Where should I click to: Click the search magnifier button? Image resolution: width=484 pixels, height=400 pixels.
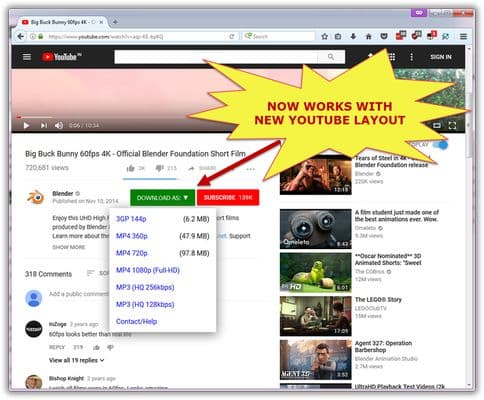coord(331,57)
